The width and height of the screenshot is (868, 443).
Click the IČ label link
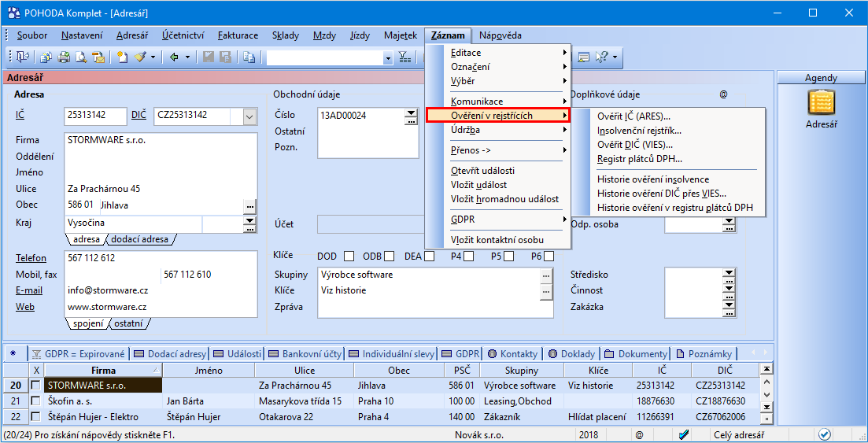(20, 115)
